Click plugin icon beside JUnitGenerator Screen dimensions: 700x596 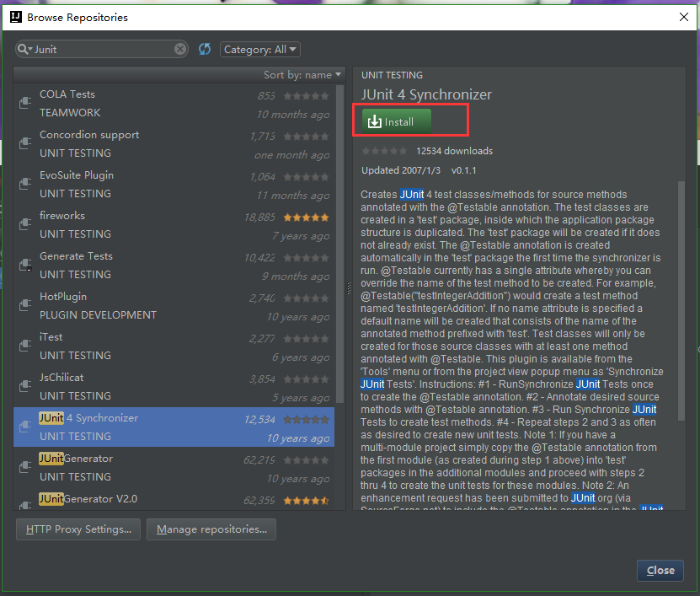(25, 467)
